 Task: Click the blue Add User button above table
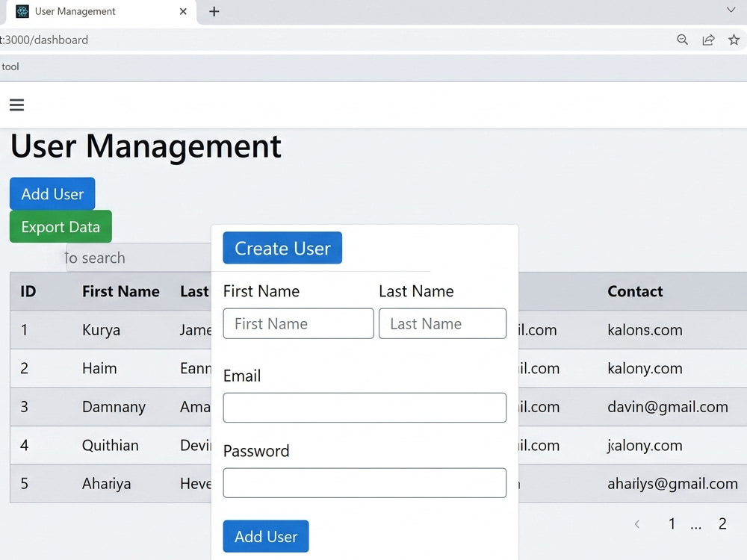(52, 194)
